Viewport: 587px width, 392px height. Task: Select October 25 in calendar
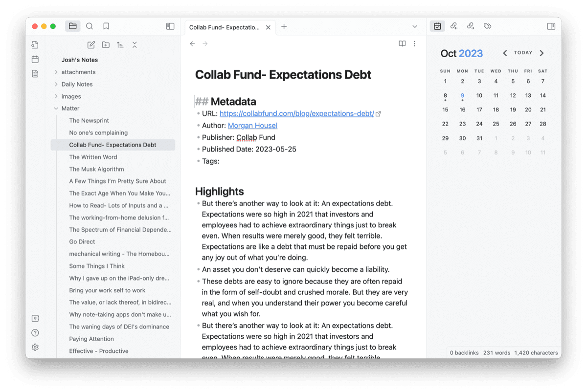(496, 124)
